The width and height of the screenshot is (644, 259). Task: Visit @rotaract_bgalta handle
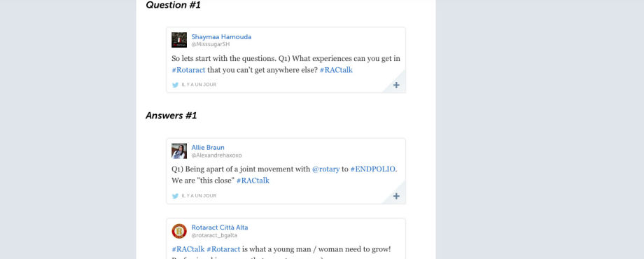pos(214,236)
